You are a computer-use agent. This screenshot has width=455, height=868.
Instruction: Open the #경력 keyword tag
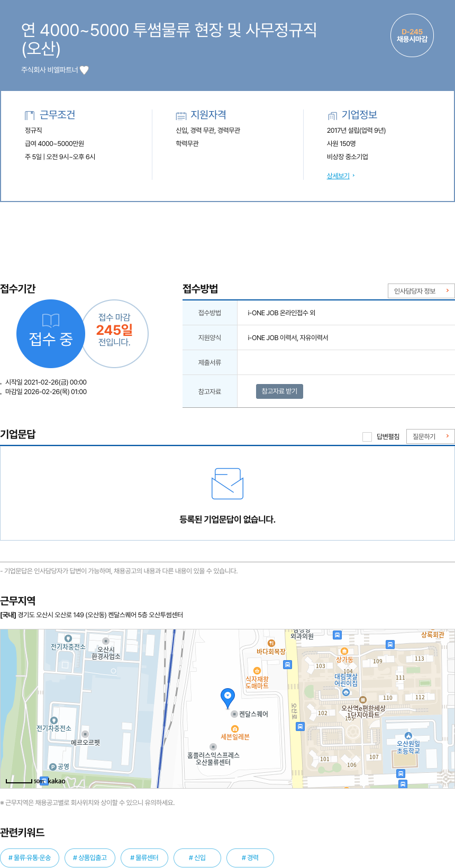[250, 858]
